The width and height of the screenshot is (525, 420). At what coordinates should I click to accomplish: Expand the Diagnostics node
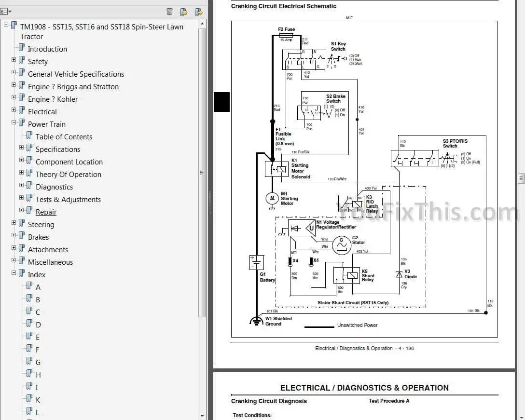(21, 185)
